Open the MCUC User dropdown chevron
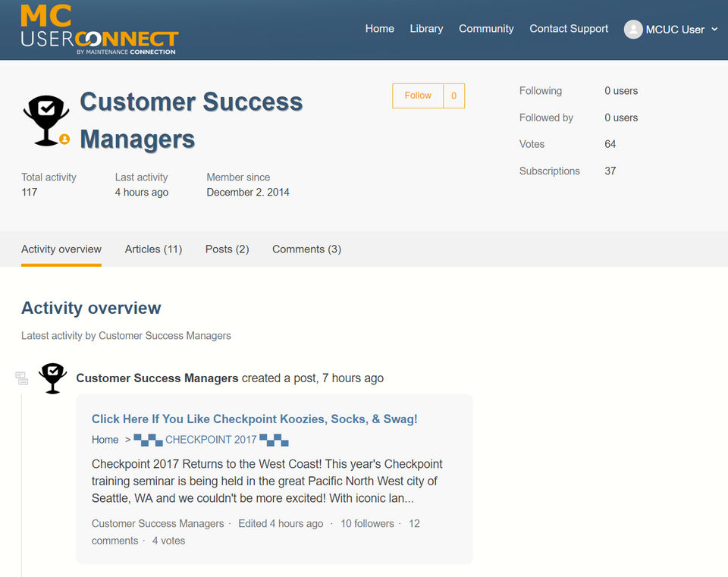The image size is (728, 577). coord(714,30)
